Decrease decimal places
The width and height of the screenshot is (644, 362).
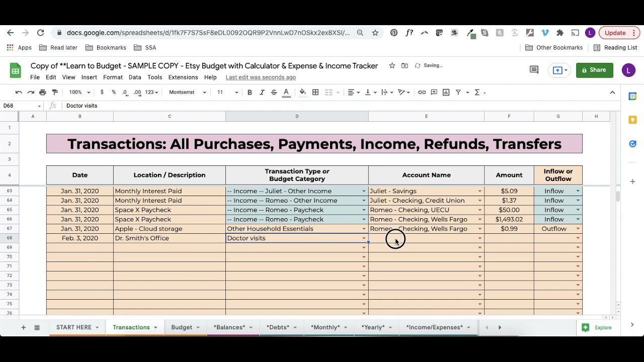click(125, 93)
